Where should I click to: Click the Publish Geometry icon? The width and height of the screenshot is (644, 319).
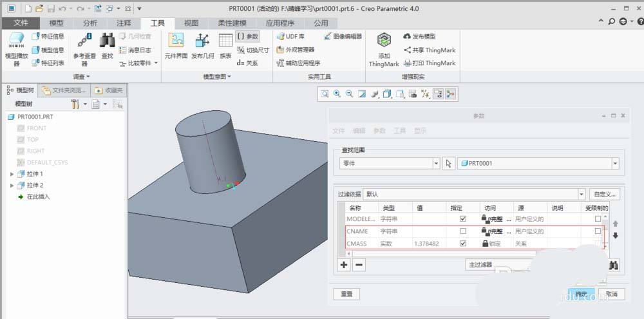(202, 41)
